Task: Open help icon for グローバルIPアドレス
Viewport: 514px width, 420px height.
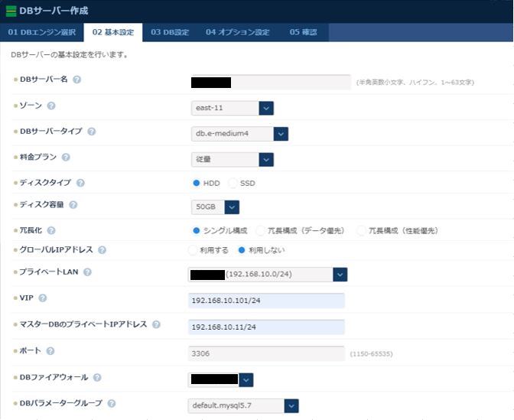Action: point(102,250)
